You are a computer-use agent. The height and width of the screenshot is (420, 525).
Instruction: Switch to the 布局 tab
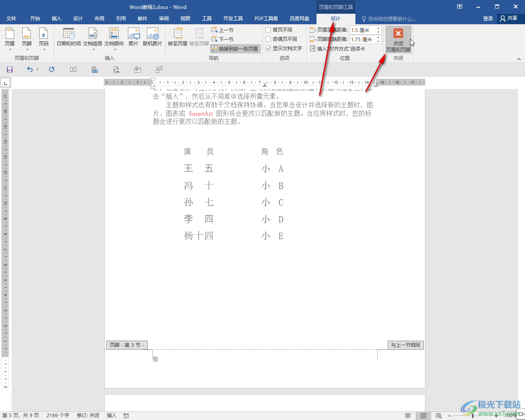[x=100, y=19]
